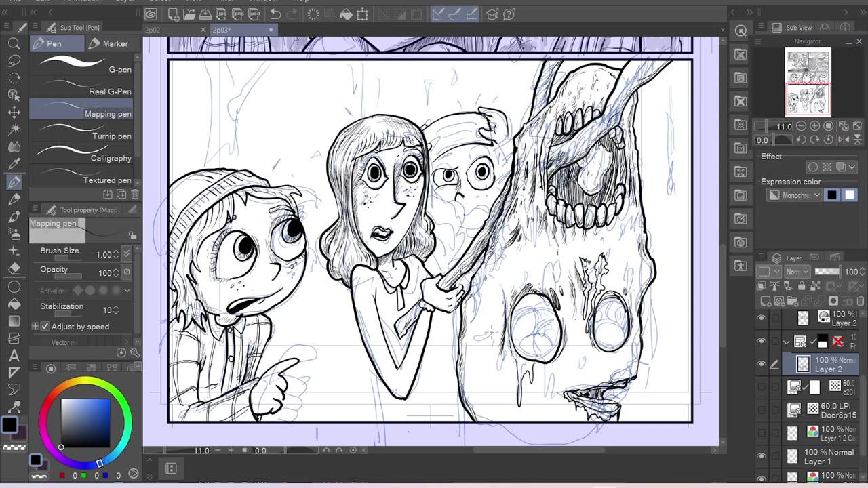This screenshot has height=488, width=868.
Task: Save the current document
Action: [205, 14]
